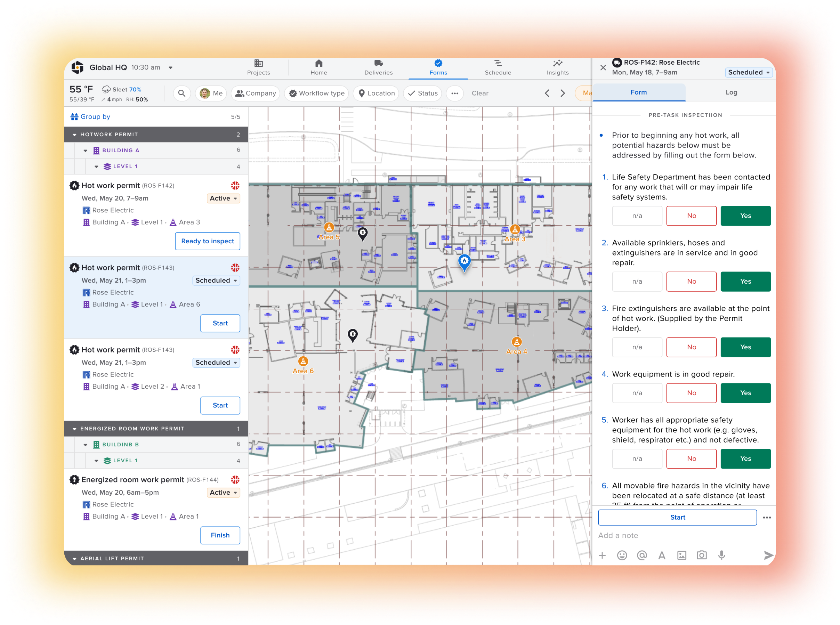Click the blue selected map pin

click(464, 262)
